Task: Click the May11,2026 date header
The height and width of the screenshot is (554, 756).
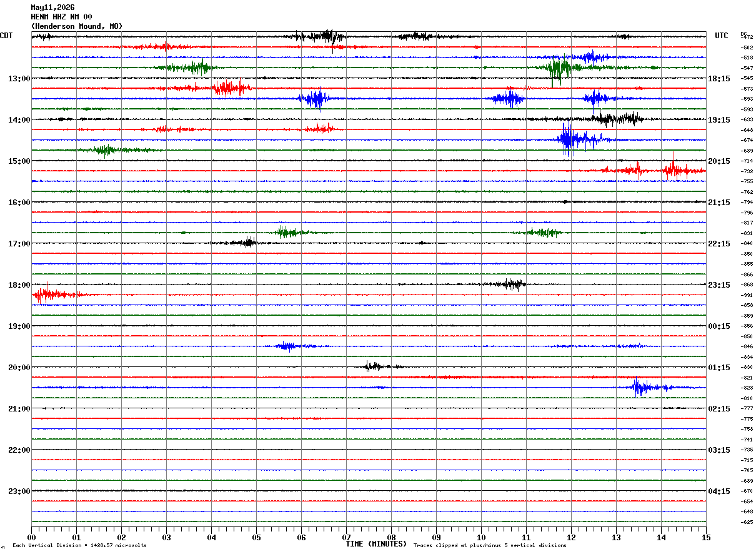Action: tap(52, 8)
